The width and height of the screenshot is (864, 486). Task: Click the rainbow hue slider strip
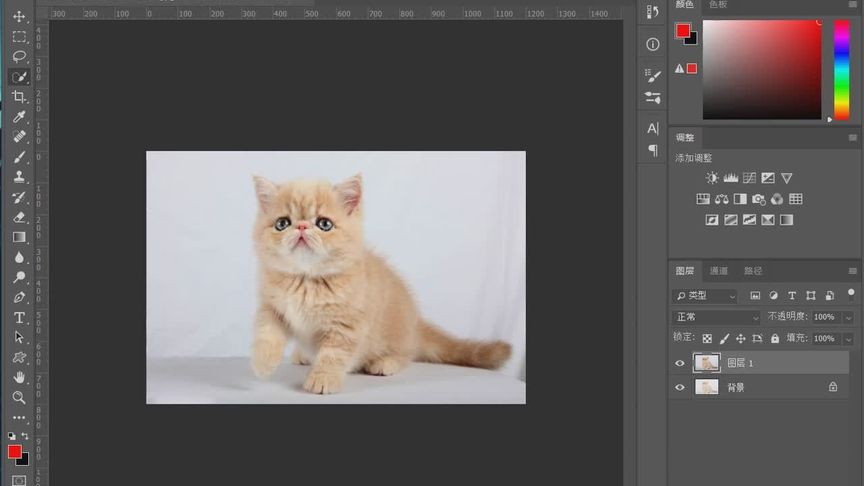pyautogui.click(x=841, y=68)
